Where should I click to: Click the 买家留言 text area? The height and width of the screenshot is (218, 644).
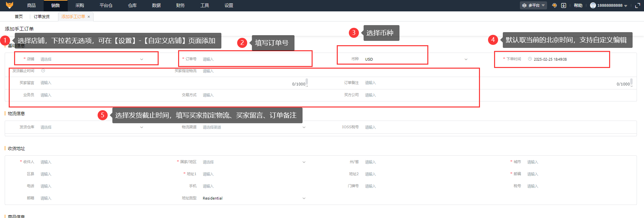(173, 83)
